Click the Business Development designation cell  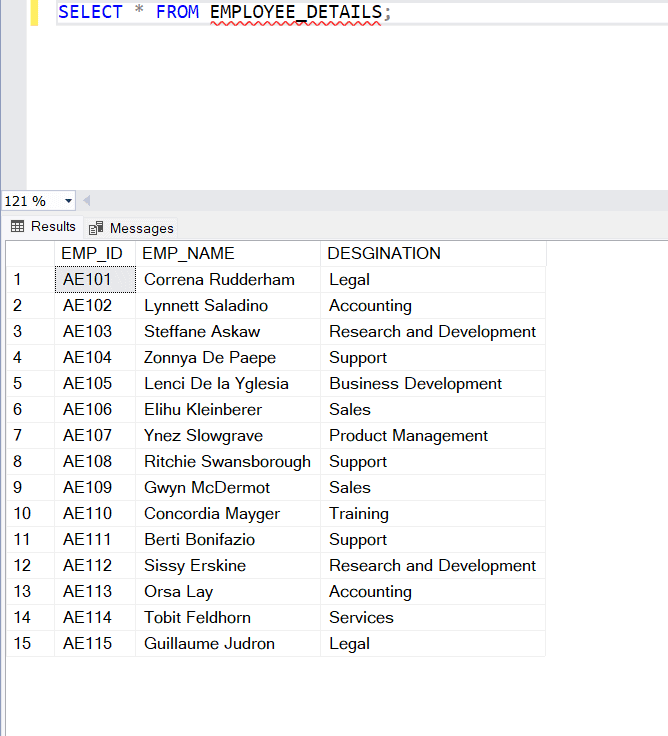(433, 383)
